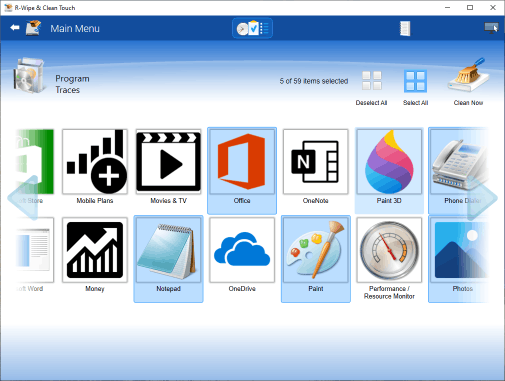Open the wipe lists notebook icon
The height and width of the screenshot is (381, 505).
405,28
